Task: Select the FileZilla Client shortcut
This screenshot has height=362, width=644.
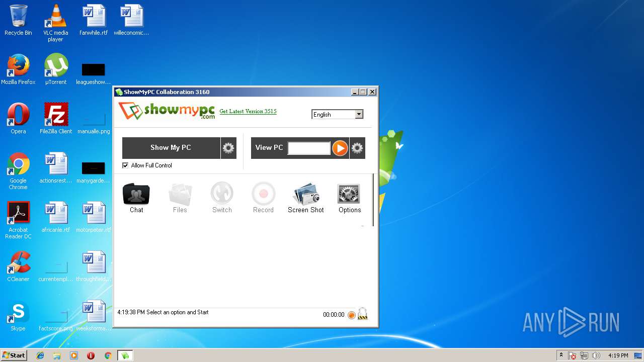Action: (56, 119)
